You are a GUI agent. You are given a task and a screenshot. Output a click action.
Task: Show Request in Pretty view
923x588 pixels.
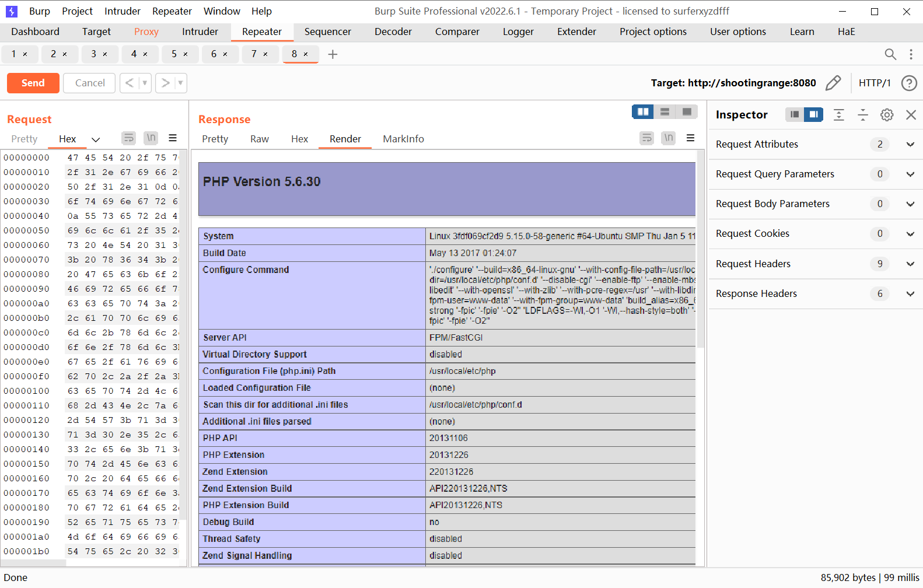(x=25, y=139)
